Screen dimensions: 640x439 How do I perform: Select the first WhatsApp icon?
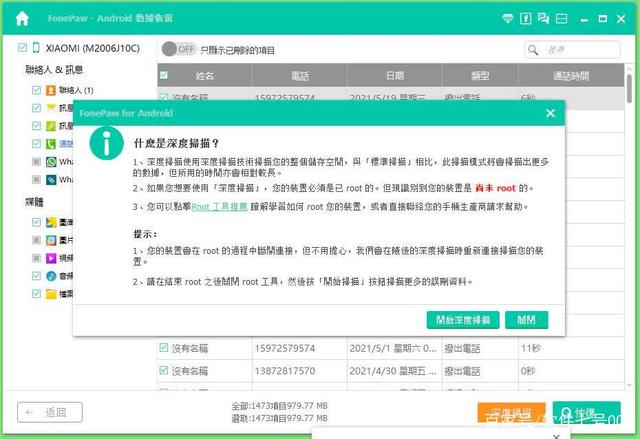point(51,162)
